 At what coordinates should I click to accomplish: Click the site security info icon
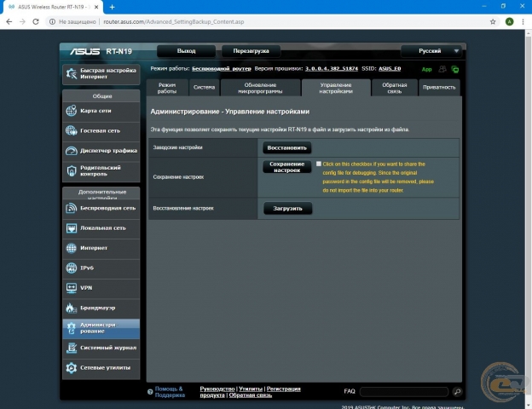pos(52,21)
